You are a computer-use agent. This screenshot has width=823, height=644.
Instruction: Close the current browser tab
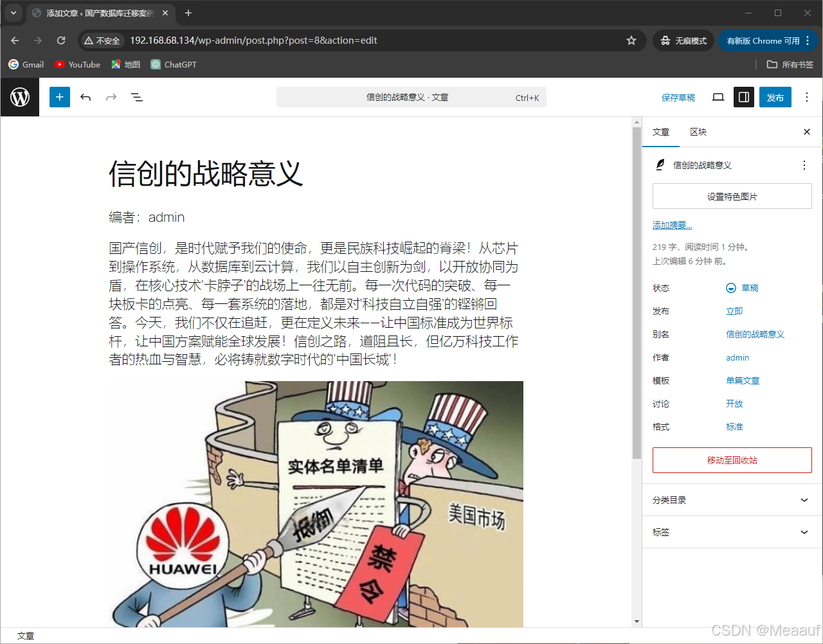[165, 13]
